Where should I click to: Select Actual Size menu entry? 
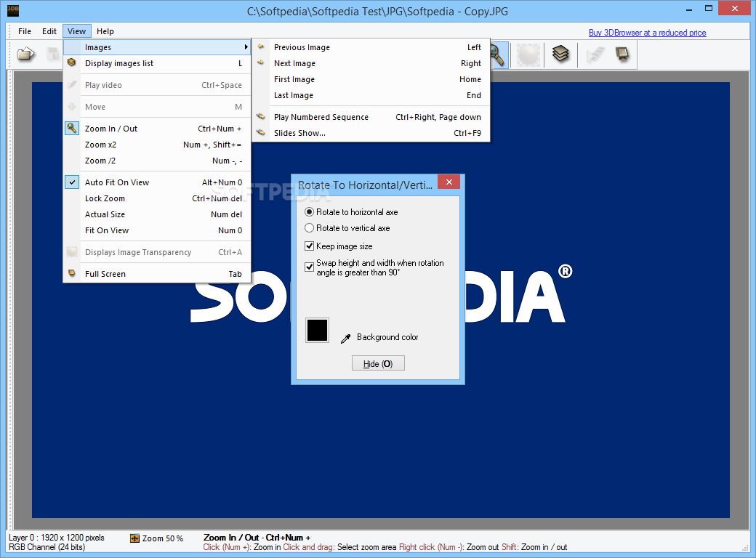[x=157, y=214]
